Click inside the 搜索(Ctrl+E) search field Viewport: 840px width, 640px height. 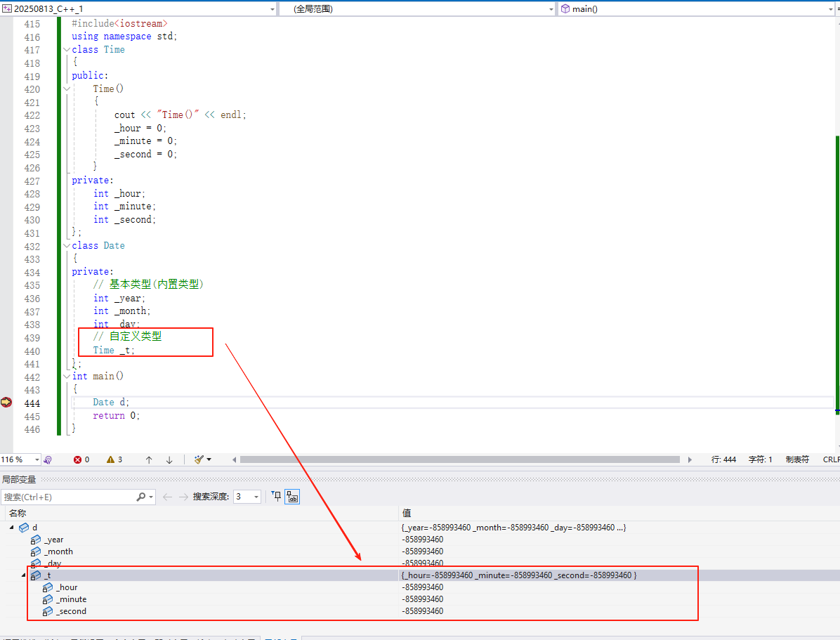coord(68,497)
